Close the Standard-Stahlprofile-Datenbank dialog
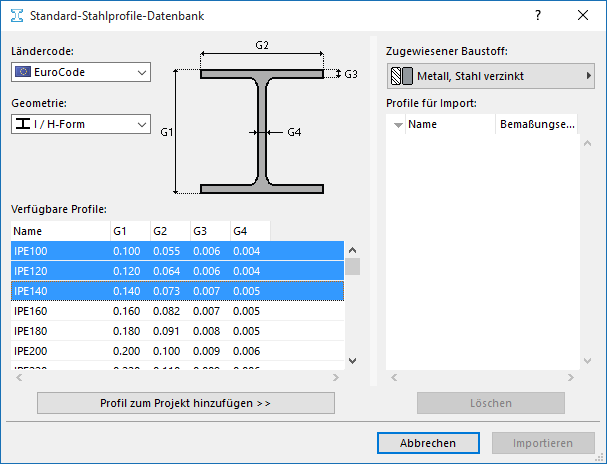Screen dimensions: 607x464 (583, 15)
